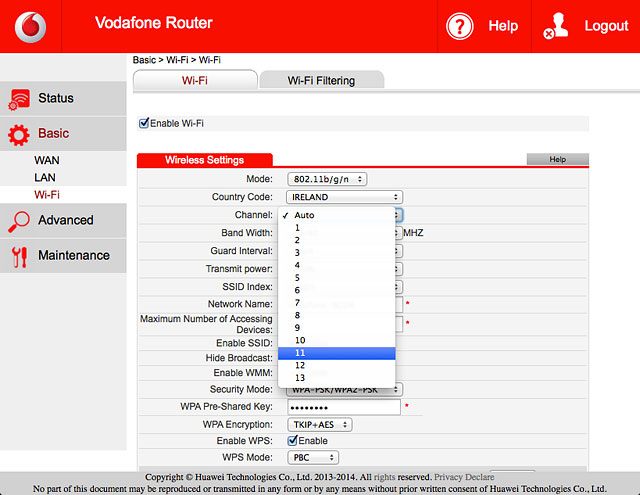Select Auto in the channel list
The width and height of the screenshot is (640, 495).
(337, 215)
